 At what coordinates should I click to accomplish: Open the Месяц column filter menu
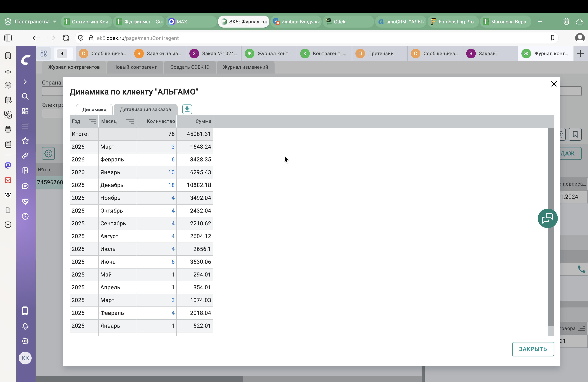[x=130, y=121]
